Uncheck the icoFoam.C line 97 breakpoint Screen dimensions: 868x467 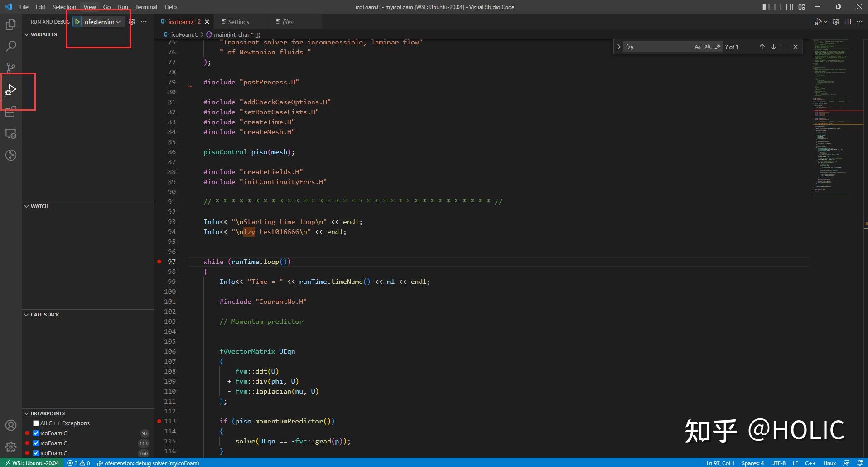[x=36, y=433]
